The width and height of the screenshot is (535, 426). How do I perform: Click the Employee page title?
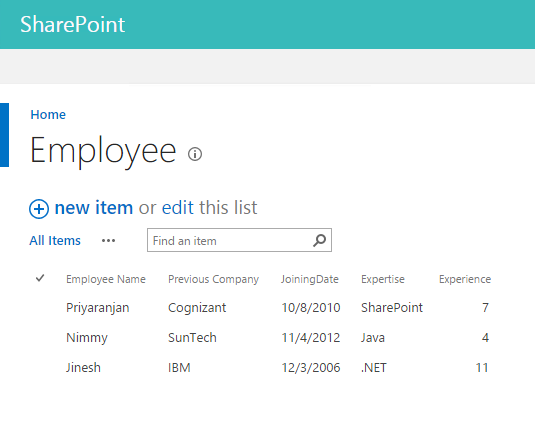103,151
